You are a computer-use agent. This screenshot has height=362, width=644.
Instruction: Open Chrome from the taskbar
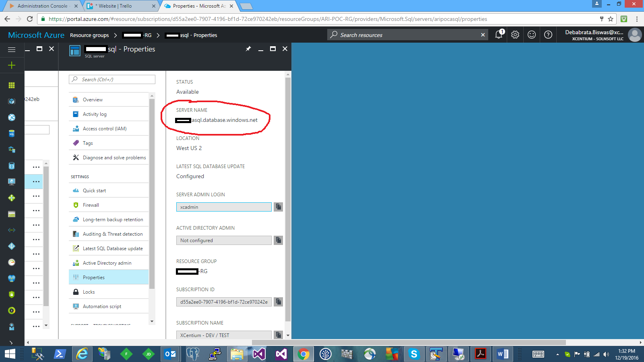pos(303,354)
